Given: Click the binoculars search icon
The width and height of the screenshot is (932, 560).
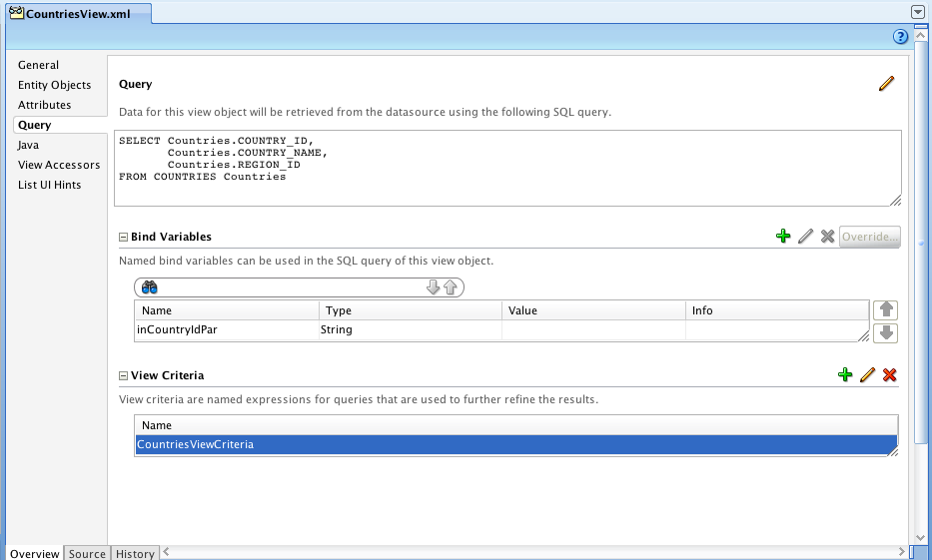Looking at the screenshot, I should (149, 287).
